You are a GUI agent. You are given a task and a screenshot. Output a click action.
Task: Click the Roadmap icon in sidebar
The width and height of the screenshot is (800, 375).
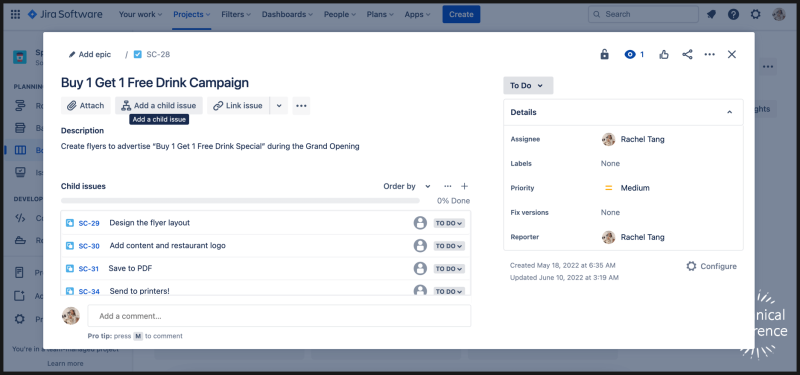tap(20, 106)
